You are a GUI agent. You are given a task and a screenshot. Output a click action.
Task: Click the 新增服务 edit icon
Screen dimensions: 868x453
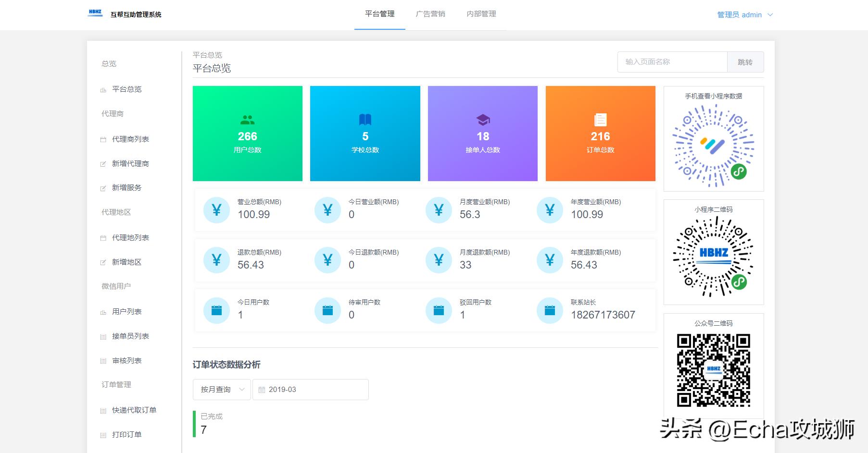pyautogui.click(x=103, y=187)
